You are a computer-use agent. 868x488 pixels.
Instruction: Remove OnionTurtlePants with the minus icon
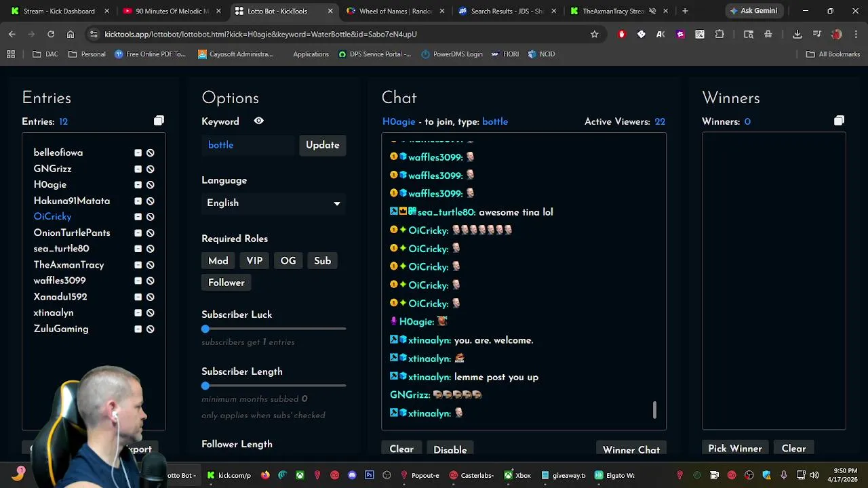coord(138,233)
